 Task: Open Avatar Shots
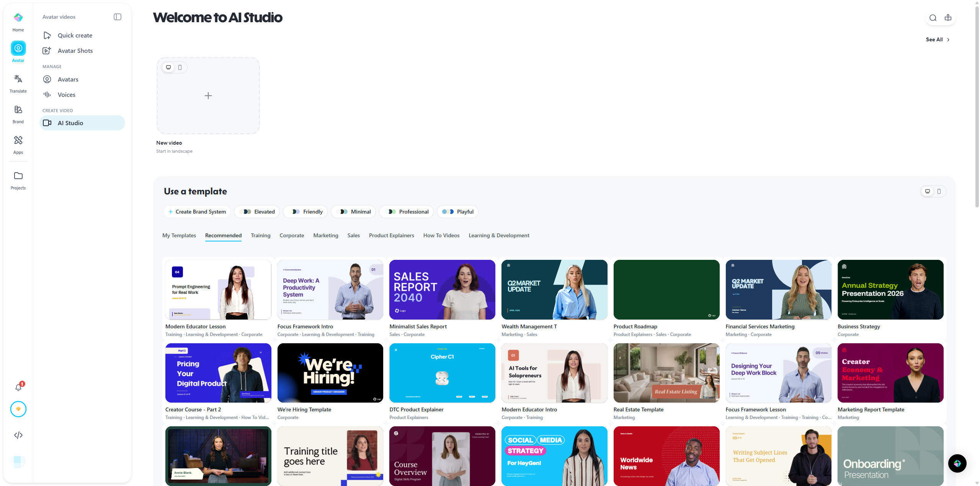pyautogui.click(x=82, y=51)
